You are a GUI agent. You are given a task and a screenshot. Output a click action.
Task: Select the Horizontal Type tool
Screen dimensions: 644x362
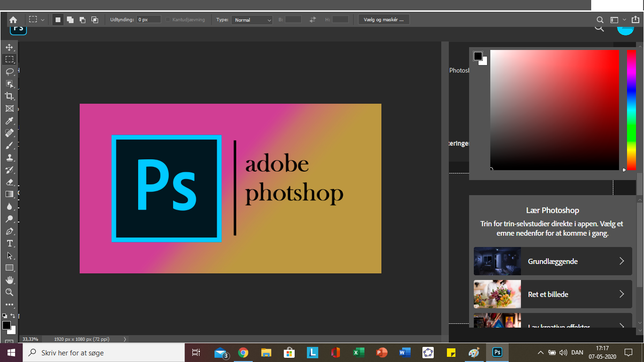[x=9, y=244]
